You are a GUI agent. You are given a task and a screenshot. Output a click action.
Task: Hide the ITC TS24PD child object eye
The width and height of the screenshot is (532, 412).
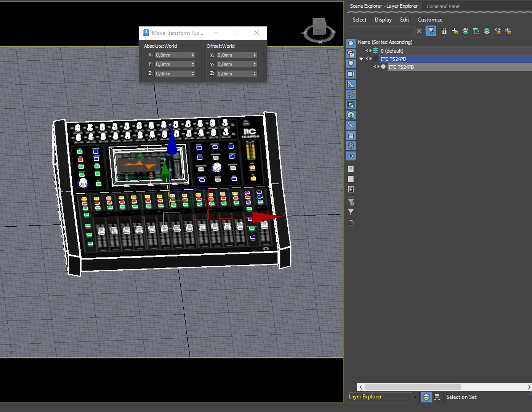377,67
